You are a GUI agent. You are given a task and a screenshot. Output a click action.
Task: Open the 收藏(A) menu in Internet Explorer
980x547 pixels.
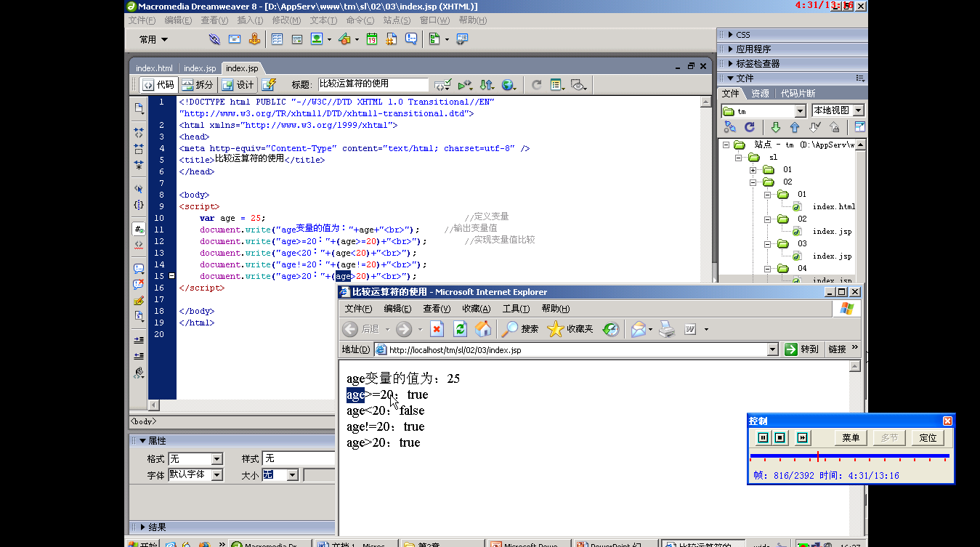[477, 309]
